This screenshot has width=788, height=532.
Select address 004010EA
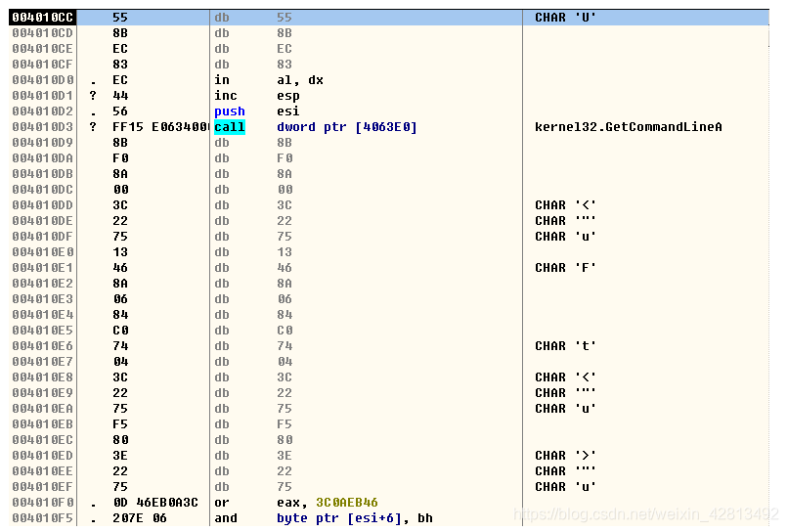[43, 409]
